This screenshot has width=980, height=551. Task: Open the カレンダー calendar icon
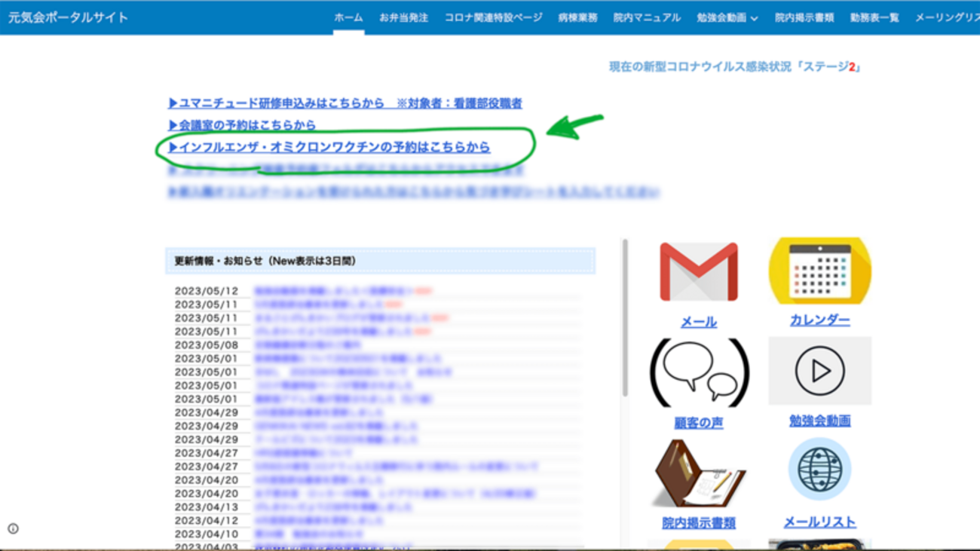coord(819,271)
